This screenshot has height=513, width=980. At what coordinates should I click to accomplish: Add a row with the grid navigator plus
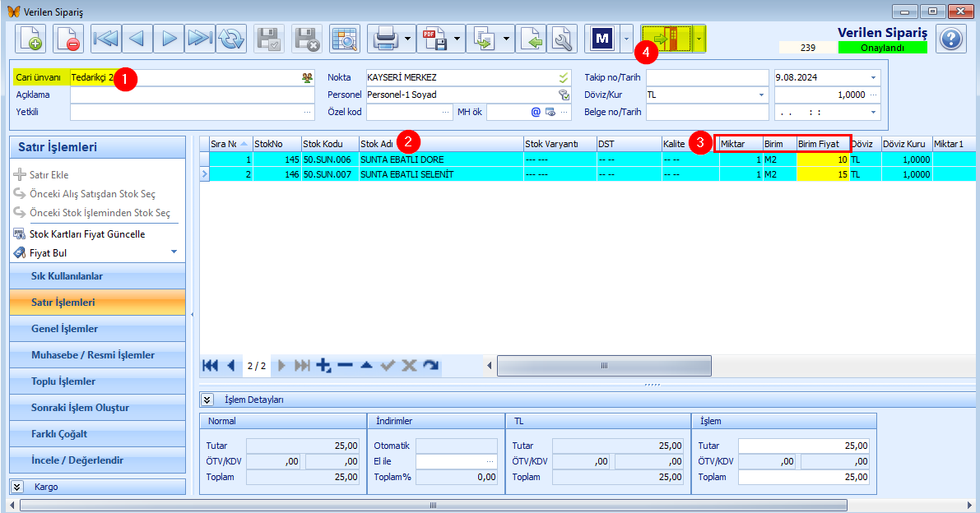coord(323,365)
